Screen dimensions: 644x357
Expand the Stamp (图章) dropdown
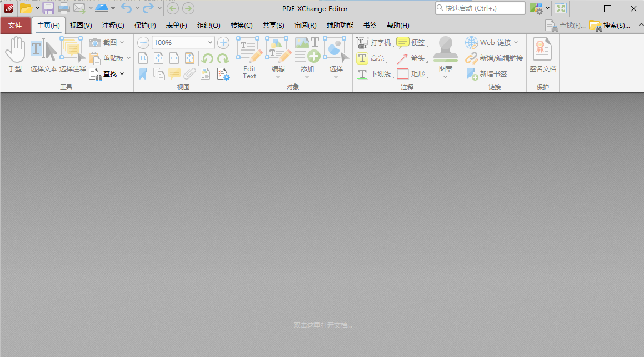(x=445, y=77)
